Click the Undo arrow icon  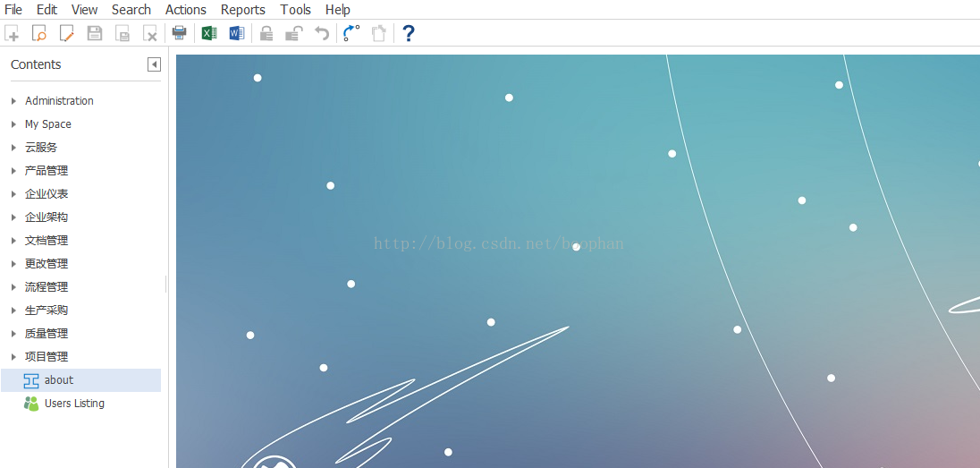[321, 33]
